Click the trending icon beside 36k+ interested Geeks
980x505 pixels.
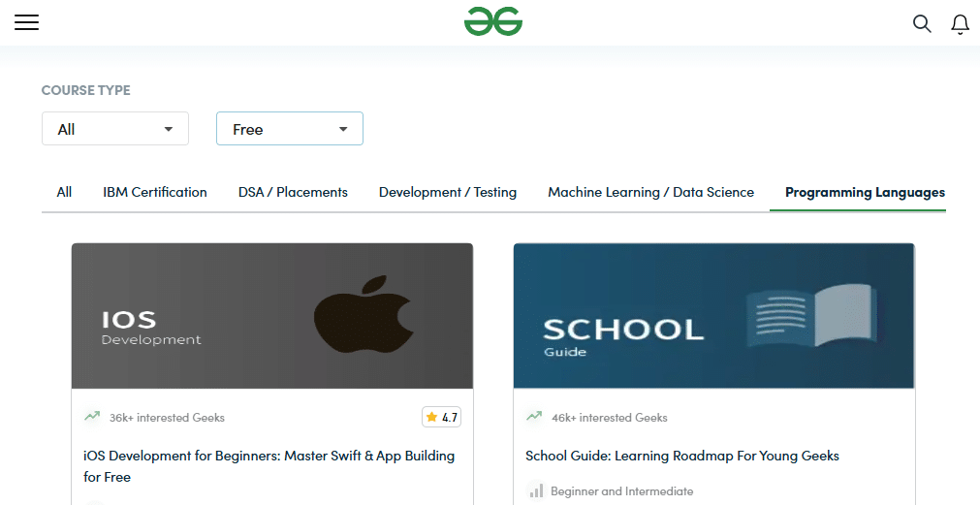pyautogui.click(x=92, y=416)
